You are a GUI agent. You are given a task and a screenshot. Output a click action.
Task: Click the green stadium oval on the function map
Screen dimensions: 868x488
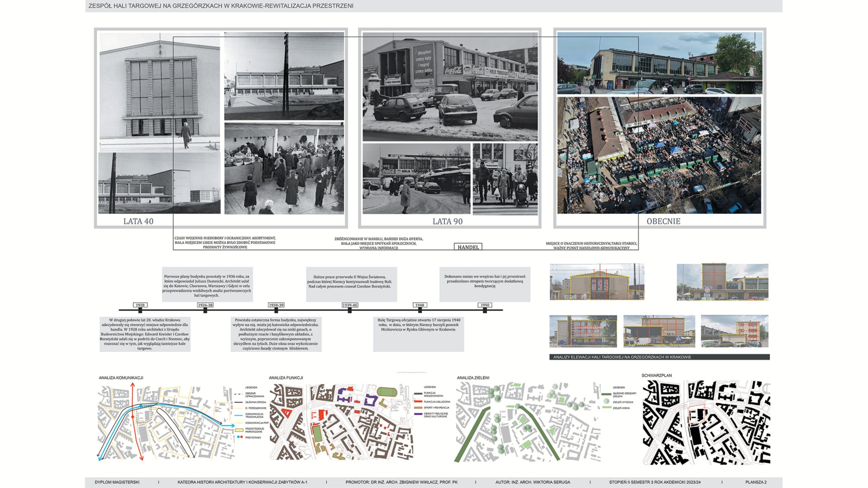[387, 392]
